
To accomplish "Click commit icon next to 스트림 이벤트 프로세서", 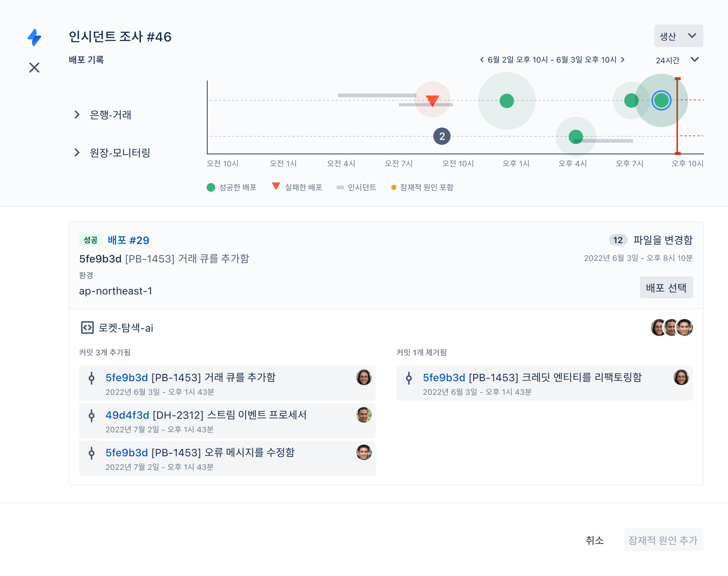I will tap(91, 415).
